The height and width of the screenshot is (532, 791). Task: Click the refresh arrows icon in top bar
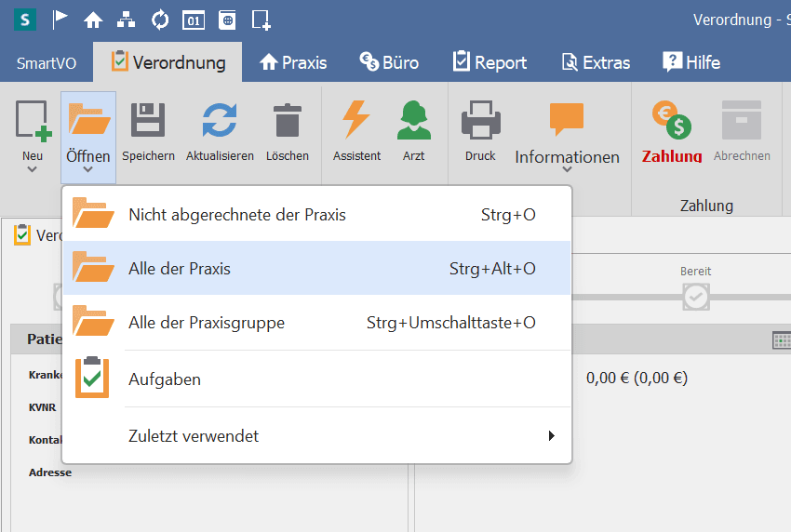click(x=160, y=20)
